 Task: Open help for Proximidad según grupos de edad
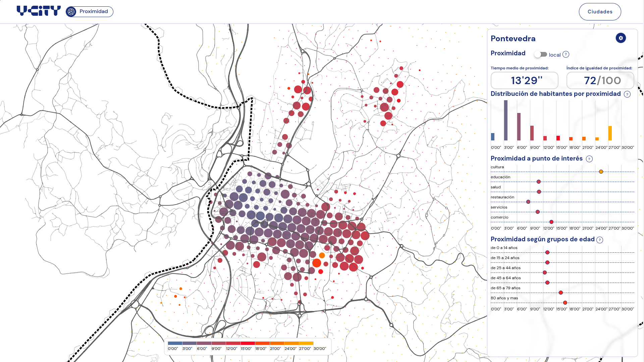(600, 240)
